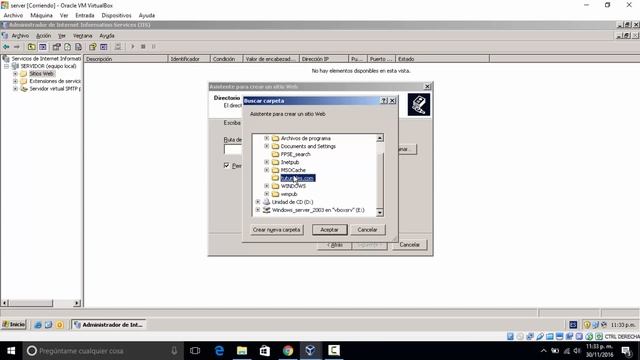The width and height of the screenshot is (640, 360).
Task: Open File Explorer from the Windows taskbar
Action: pos(242,351)
